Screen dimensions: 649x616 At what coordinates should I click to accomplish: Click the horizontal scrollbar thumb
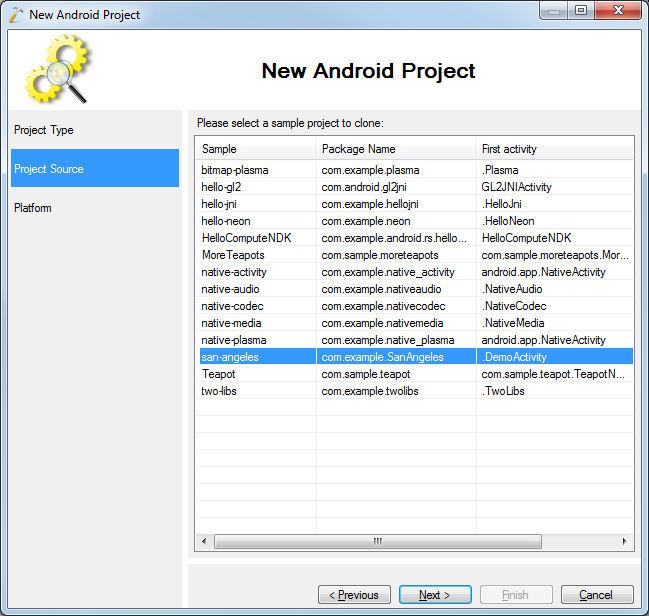377,541
